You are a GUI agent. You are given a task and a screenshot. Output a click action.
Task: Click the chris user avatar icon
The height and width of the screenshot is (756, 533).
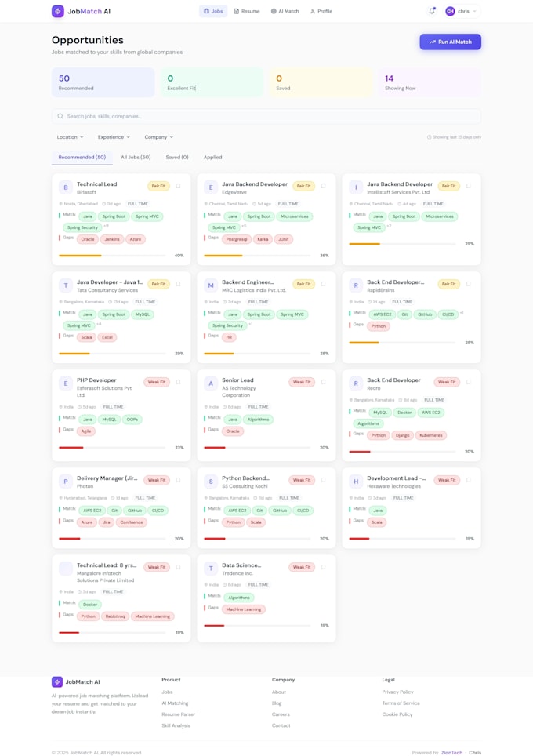pyautogui.click(x=450, y=11)
